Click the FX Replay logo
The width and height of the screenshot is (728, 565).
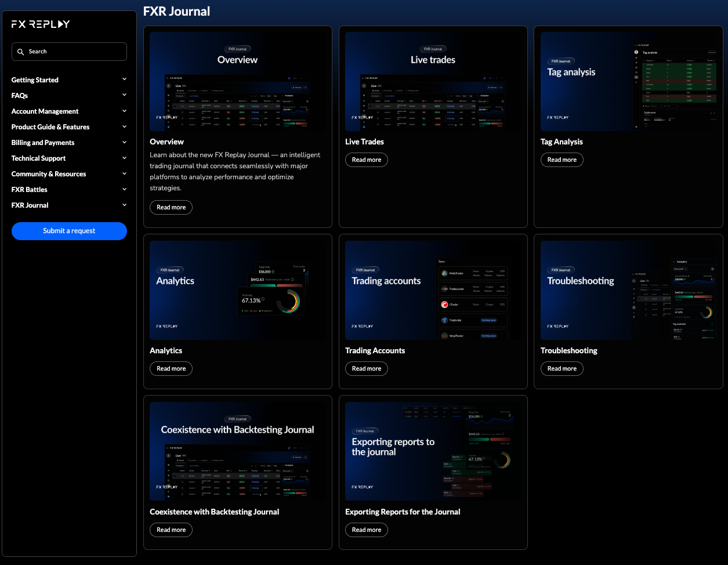41,24
